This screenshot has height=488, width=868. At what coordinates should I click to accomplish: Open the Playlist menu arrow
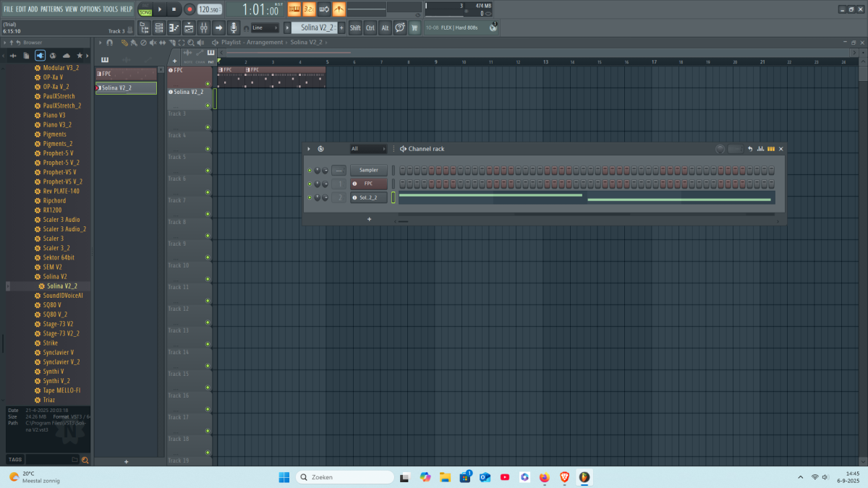[100, 43]
